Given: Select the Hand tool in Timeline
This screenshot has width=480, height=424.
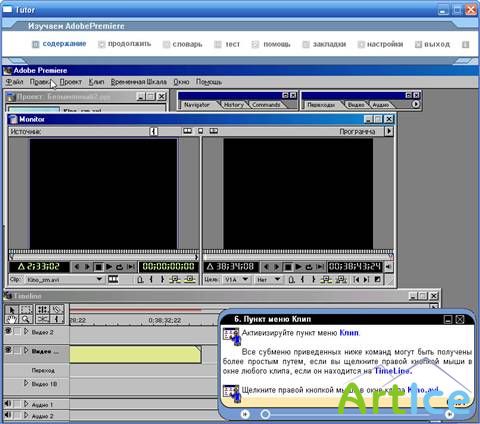Looking at the screenshot, I should point(12,319).
